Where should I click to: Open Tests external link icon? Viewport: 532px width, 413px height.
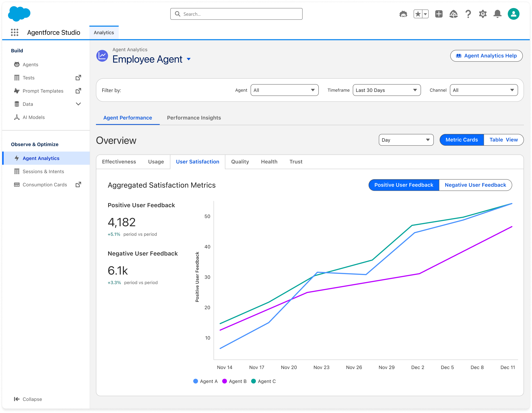[x=78, y=78]
